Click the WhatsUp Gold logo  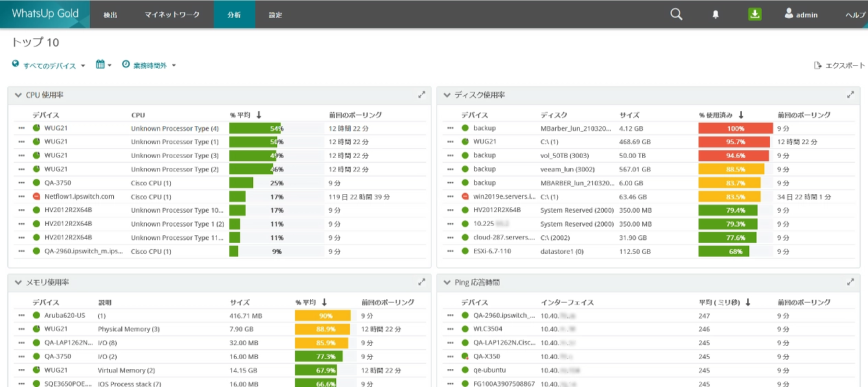tap(45, 14)
